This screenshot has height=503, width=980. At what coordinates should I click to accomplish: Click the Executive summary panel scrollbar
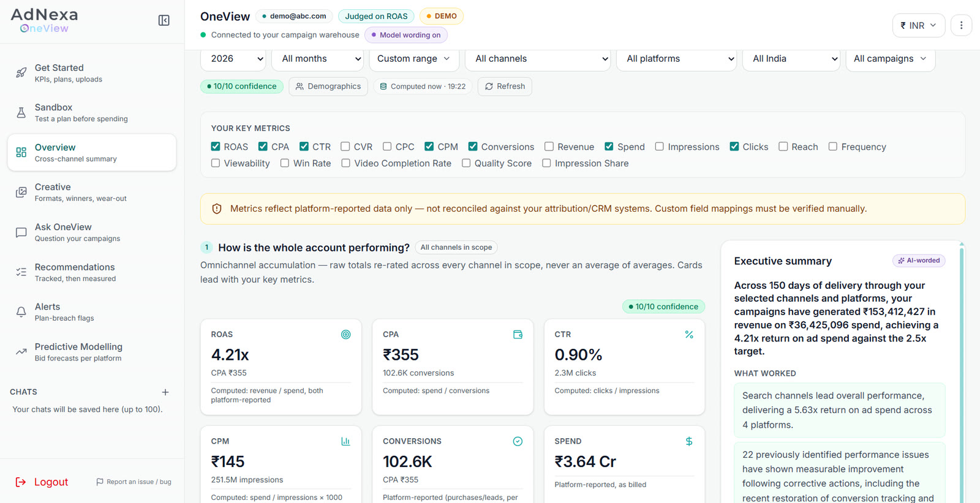pos(962,373)
